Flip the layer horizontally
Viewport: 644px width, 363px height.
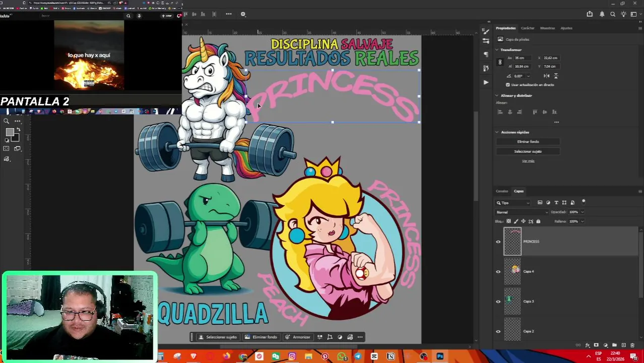[547, 76]
